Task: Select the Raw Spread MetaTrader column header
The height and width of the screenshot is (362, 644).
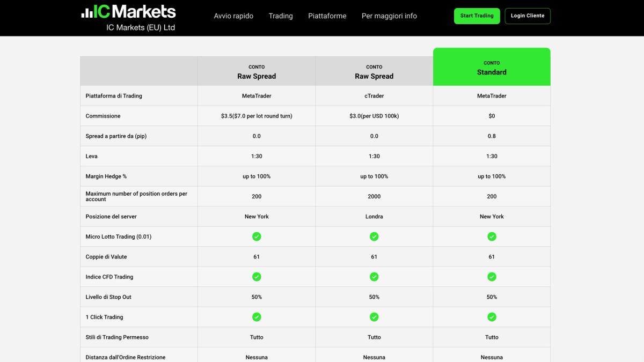Action: pyautogui.click(x=257, y=71)
